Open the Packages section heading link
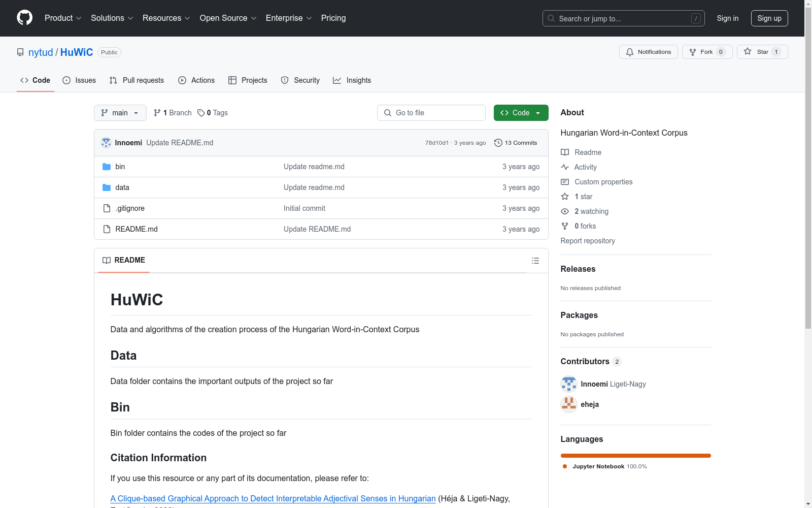Image resolution: width=812 pixels, height=508 pixels. click(579, 315)
